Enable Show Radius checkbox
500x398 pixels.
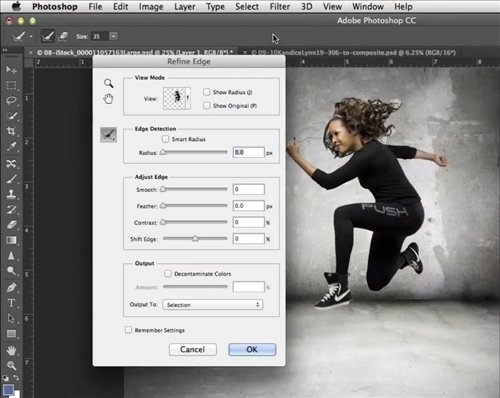(207, 92)
